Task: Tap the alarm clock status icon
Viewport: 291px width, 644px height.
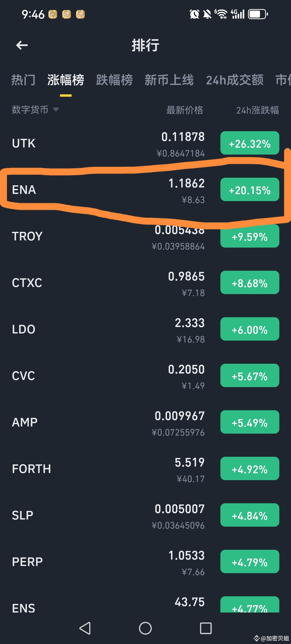Action: coord(194,14)
